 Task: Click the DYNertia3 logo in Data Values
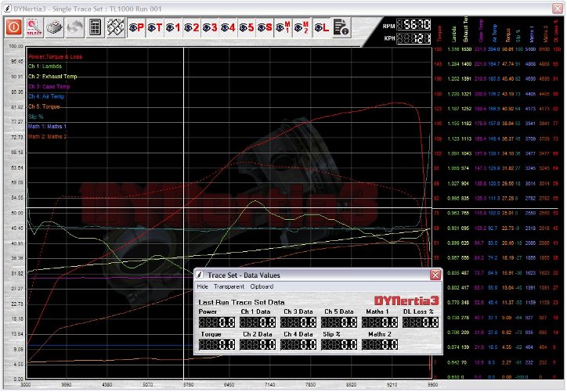coord(406,300)
